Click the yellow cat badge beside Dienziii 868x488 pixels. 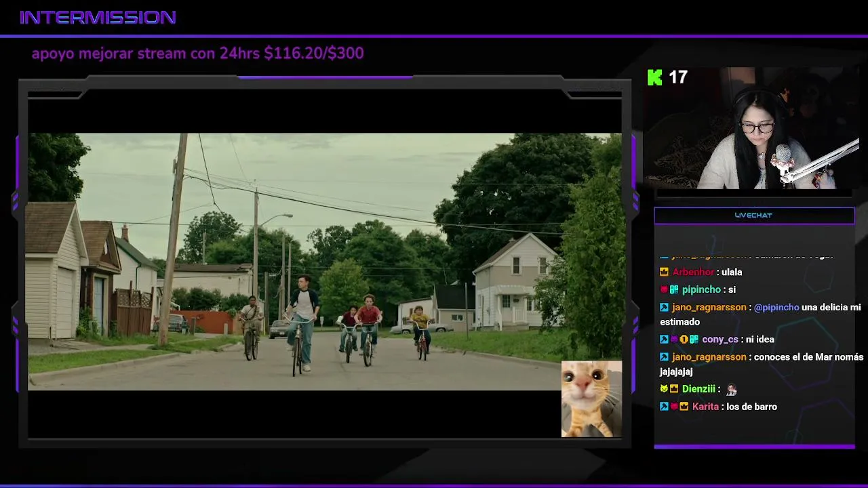(x=664, y=389)
